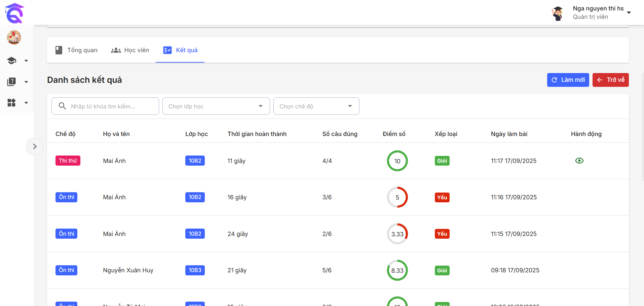Click Giỏi badge in Mai Ánh row

click(x=442, y=161)
